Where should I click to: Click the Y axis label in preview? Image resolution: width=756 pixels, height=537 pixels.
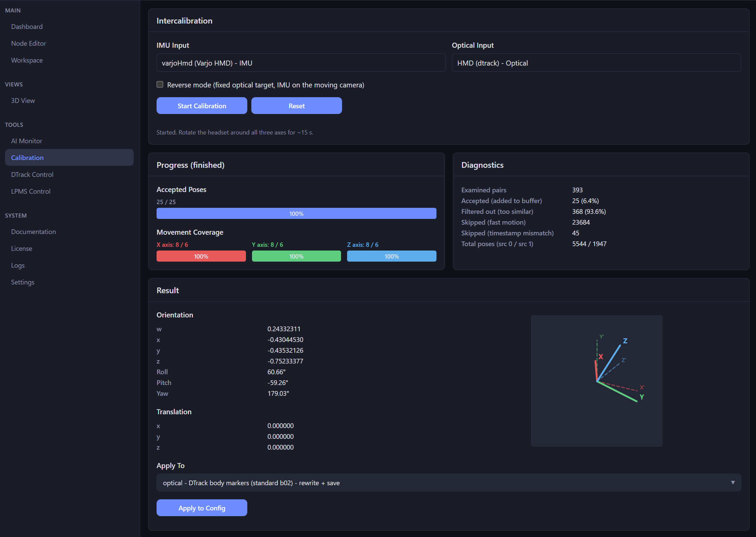coord(642,397)
